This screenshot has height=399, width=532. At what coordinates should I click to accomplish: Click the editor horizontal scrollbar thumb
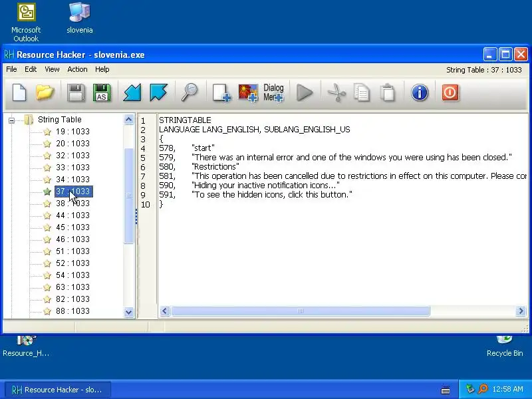point(301,311)
